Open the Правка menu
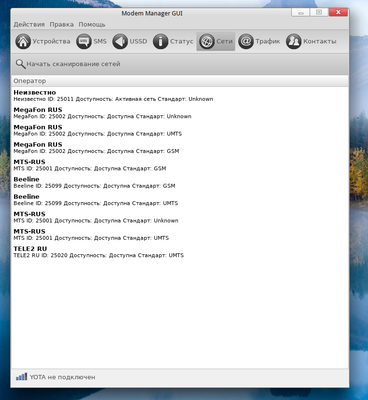Screen dimensions: 368x400 pyautogui.click(x=62, y=25)
